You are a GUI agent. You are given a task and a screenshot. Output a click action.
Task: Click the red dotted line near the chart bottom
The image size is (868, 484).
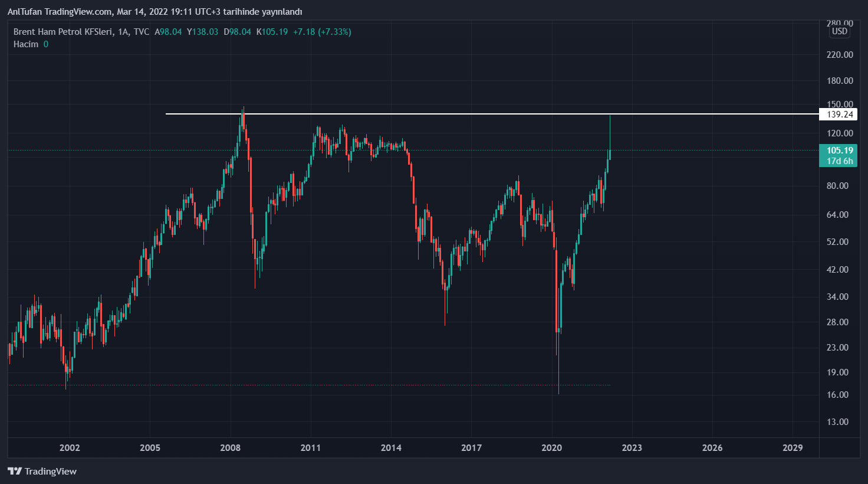295,385
